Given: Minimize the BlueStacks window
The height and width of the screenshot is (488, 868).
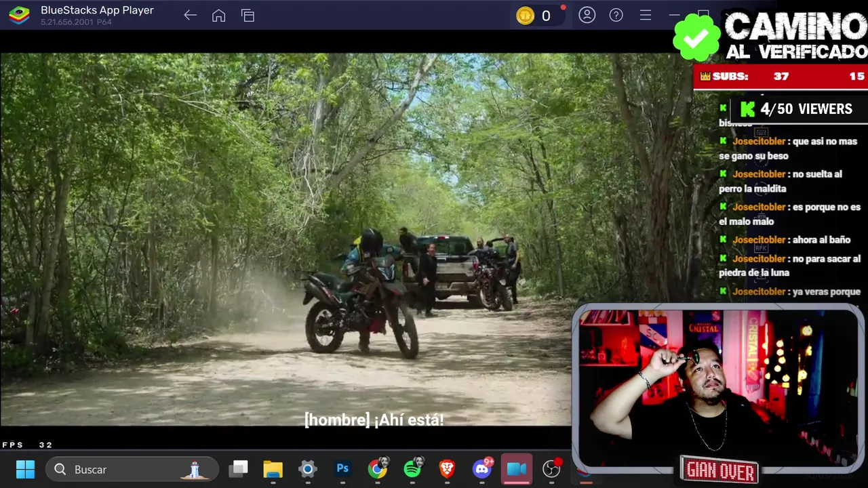Looking at the screenshot, I should (x=674, y=15).
